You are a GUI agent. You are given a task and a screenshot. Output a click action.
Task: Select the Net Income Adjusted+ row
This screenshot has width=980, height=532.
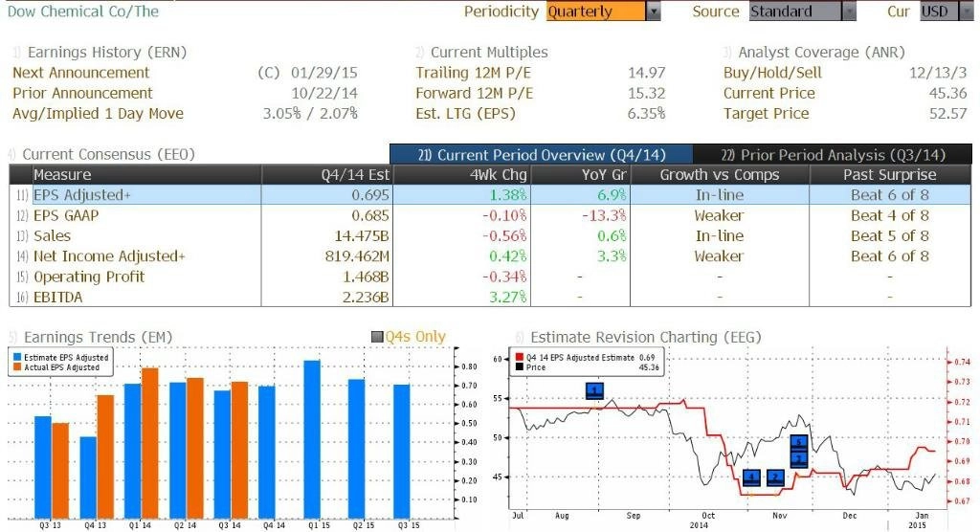490,256
